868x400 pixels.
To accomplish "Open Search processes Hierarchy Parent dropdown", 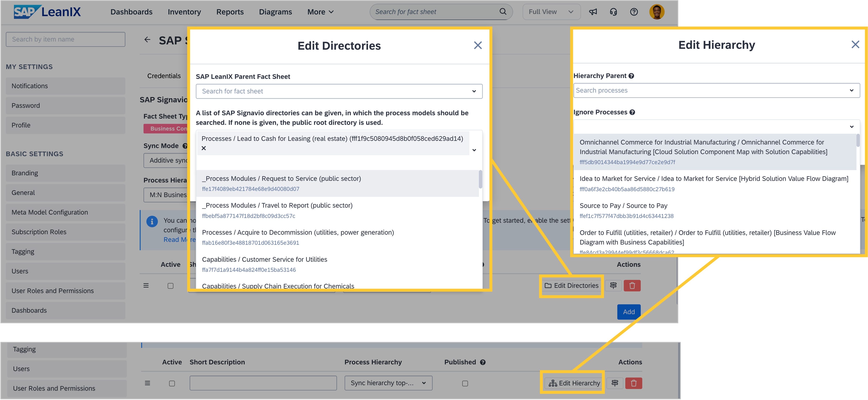I will pyautogui.click(x=716, y=90).
